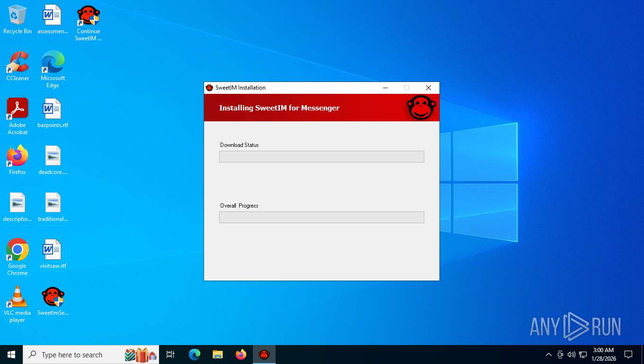Image resolution: width=644 pixels, height=364 pixels.
Task: Launch Google Chrome desktop shortcut
Action: pyautogui.click(x=18, y=257)
